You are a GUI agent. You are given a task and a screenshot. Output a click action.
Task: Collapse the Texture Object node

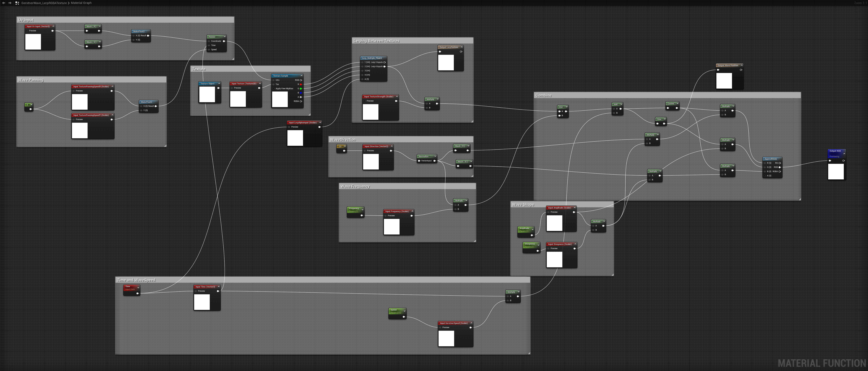pyautogui.click(x=219, y=84)
